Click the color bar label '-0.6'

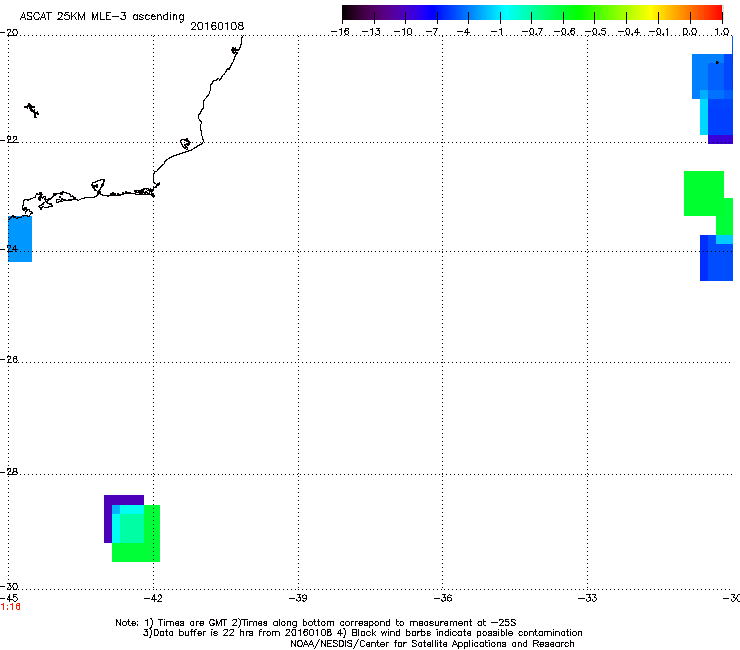click(x=563, y=32)
